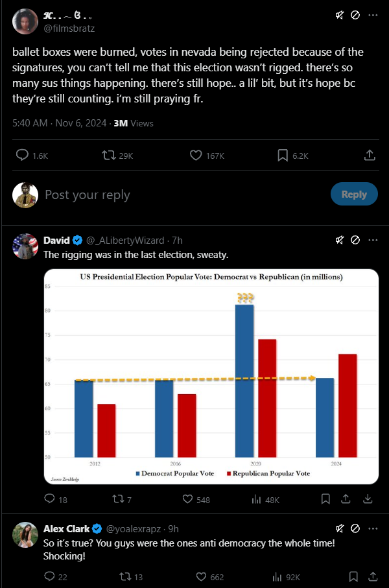Like the main filmsbratz post
389x588 pixels.
[x=196, y=156]
